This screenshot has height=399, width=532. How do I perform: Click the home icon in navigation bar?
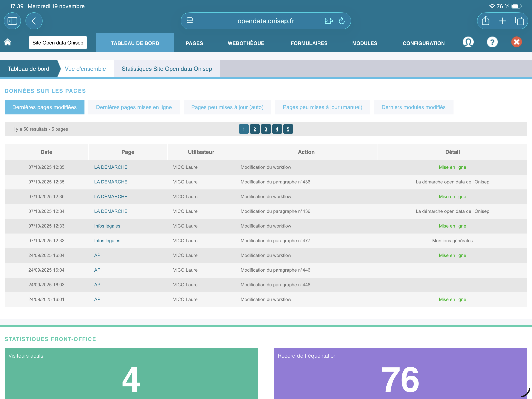[x=8, y=42]
